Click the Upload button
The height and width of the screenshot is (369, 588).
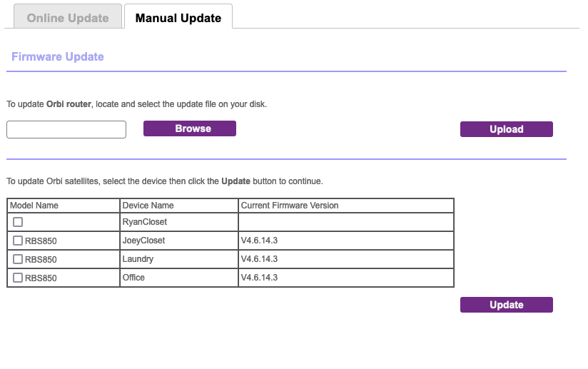[x=506, y=129]
